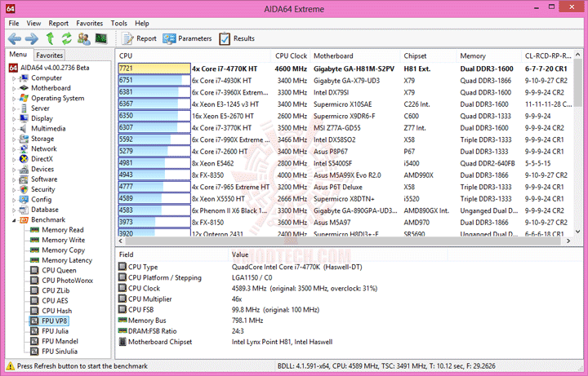
Task: Select the Display monitor icon
Action: click(24, 118)
